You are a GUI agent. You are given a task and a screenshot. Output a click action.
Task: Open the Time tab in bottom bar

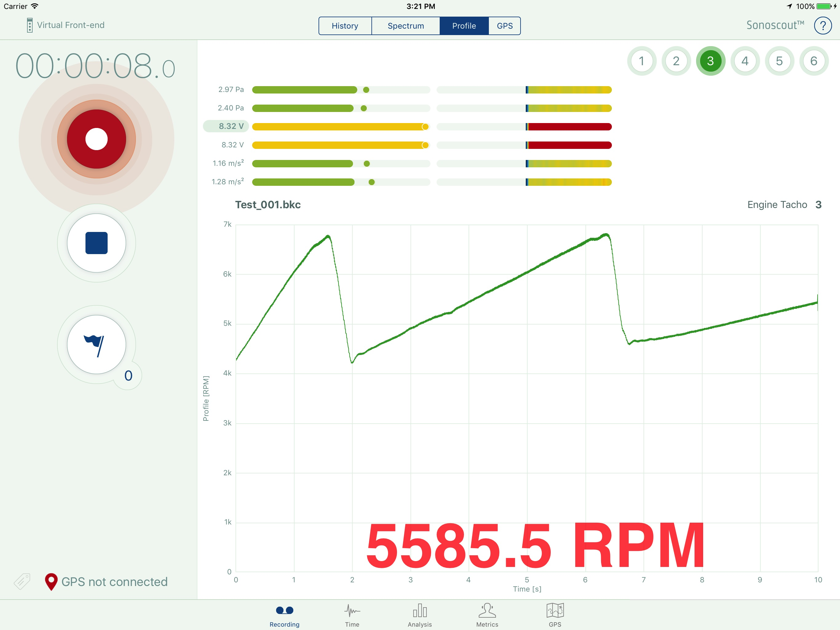click(352, 616)
